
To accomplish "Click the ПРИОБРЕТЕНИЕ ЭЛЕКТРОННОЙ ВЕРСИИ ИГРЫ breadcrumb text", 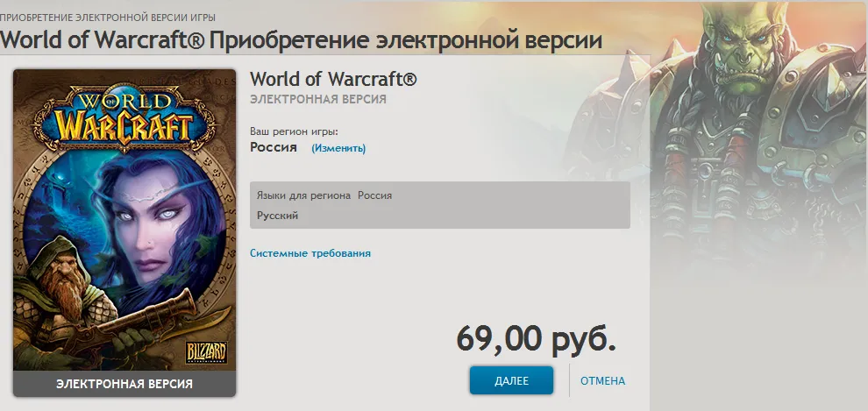I will 108,18.
